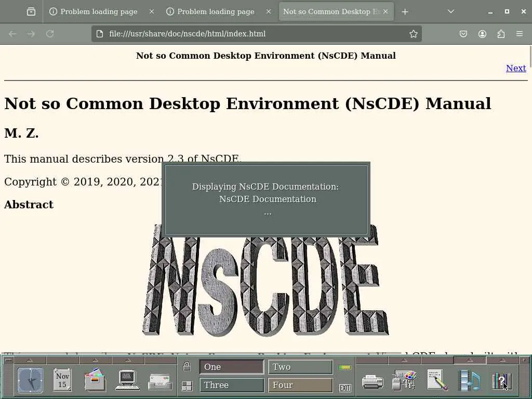Lock the screen with the padlock icon
The width and height of the screenshot is (532, 399).
pos(187,366)
